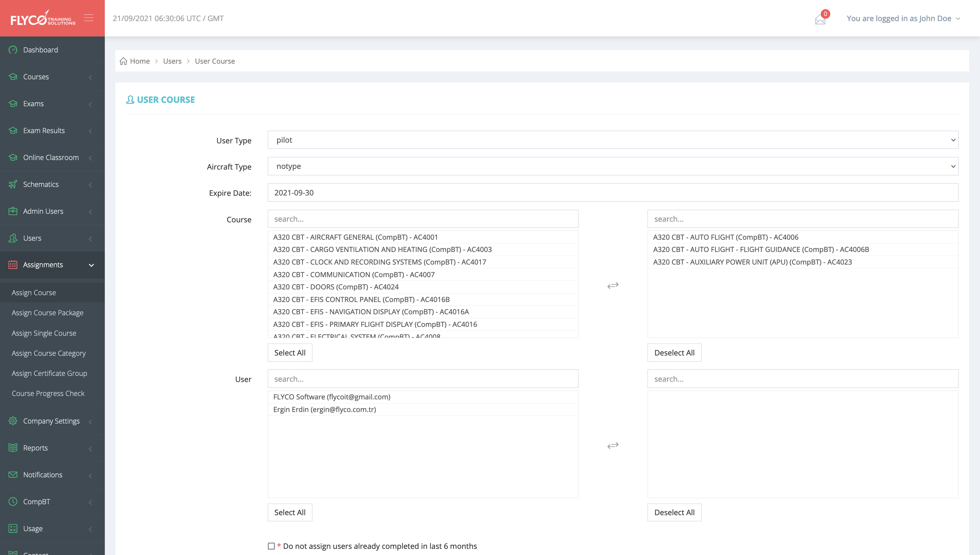Toggle the hamburger sidebar menu icon
Viewport: 980px width, 555px height.
pyautogui.click(x=89, y=18)
